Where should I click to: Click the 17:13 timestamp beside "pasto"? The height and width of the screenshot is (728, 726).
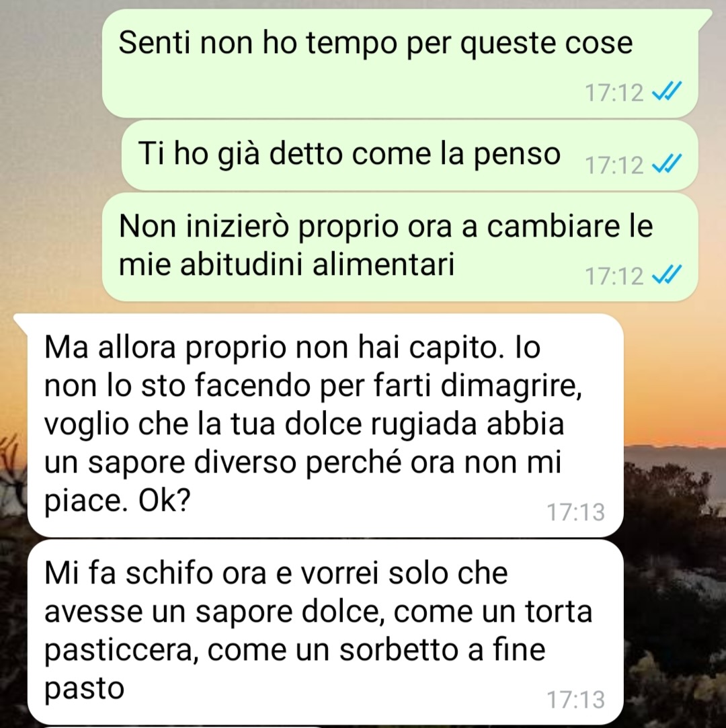coord(575,699)
